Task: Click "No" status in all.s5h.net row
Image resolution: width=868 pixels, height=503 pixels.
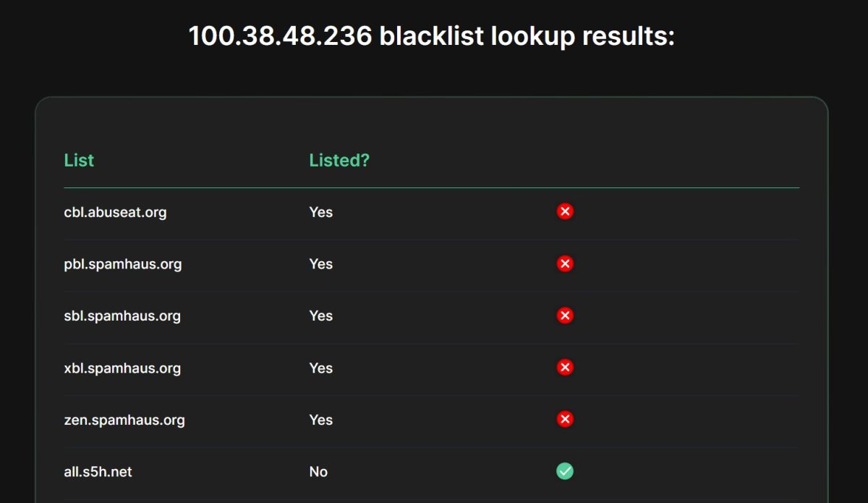Action: click(318, 472)
